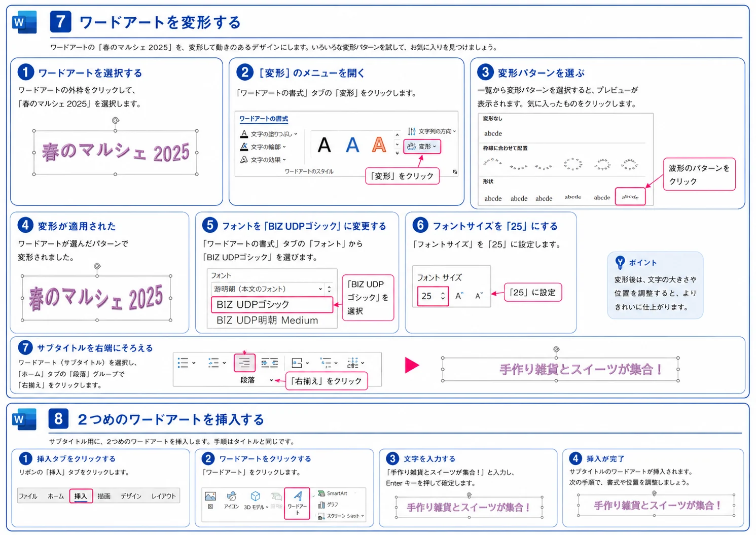Click the subtitle WordArt beside the pink arrow

[581, 369]
